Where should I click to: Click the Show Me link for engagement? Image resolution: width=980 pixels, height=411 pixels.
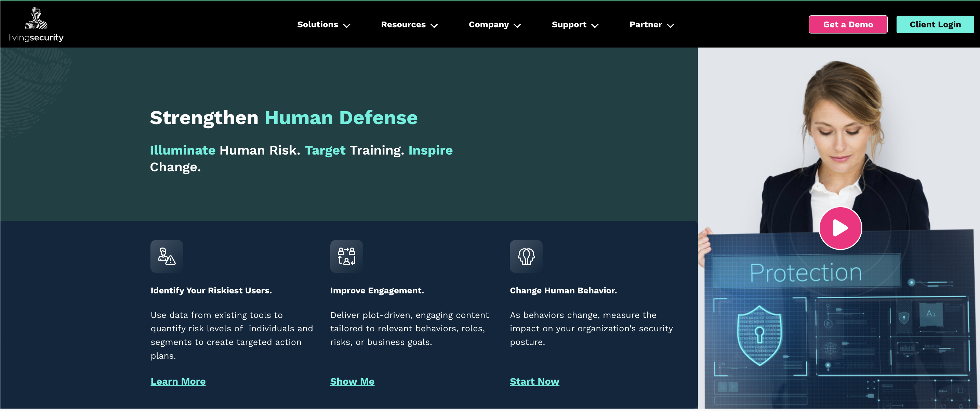pos(351,381)
